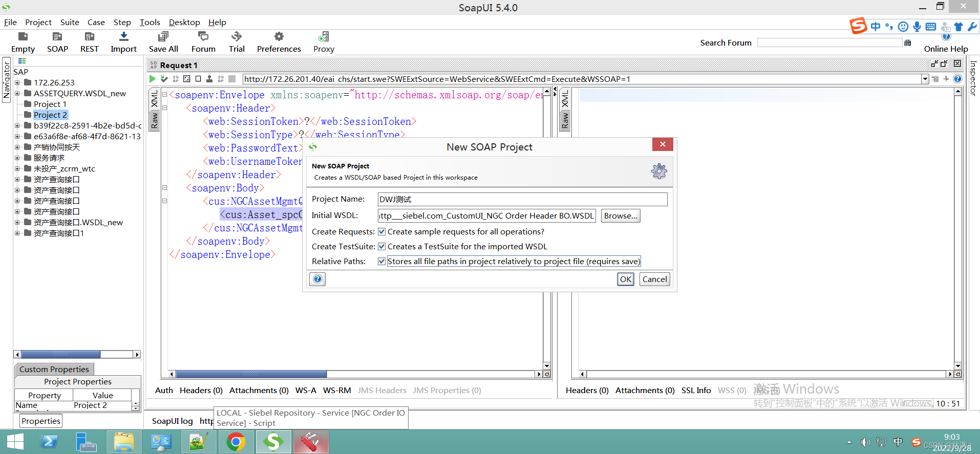Expand the 服务请求 project node
Screen dimensions: 980x454
(17, 158)
